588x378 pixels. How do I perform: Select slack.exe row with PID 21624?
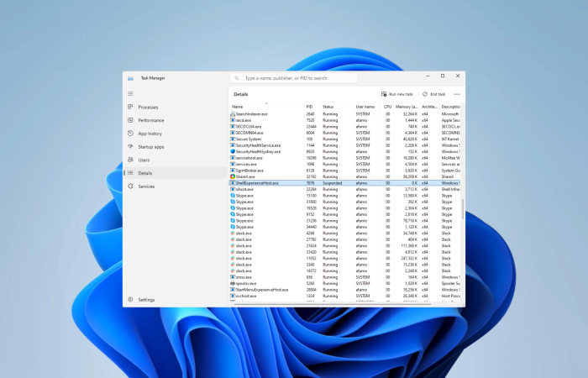pyautogui.click(x=344, y=245)
